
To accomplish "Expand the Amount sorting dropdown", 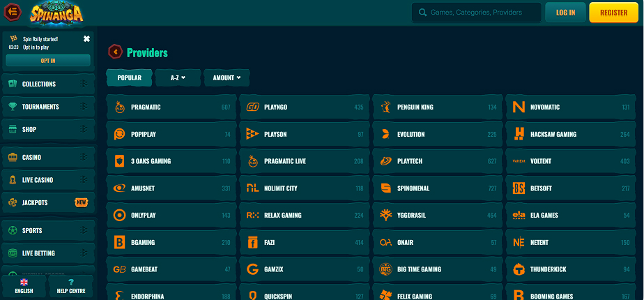I will [227, 78].
